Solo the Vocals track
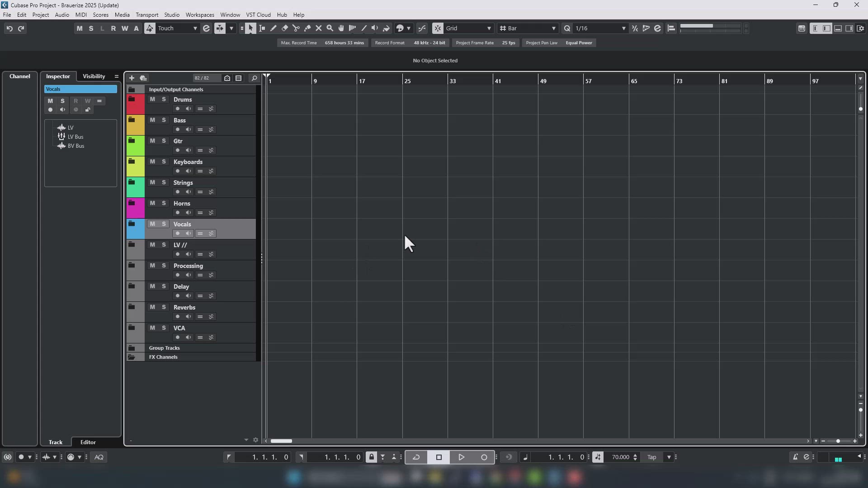This screenshot has height=488, width=868. 164,224
